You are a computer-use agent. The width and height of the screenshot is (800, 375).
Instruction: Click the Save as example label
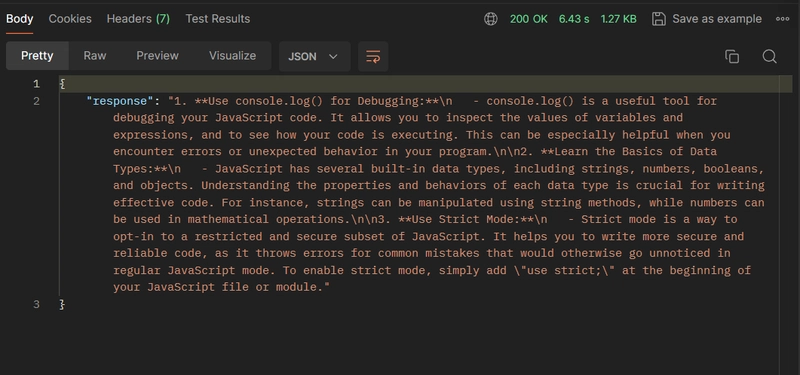pyautogui.click(x=717, y=19)
